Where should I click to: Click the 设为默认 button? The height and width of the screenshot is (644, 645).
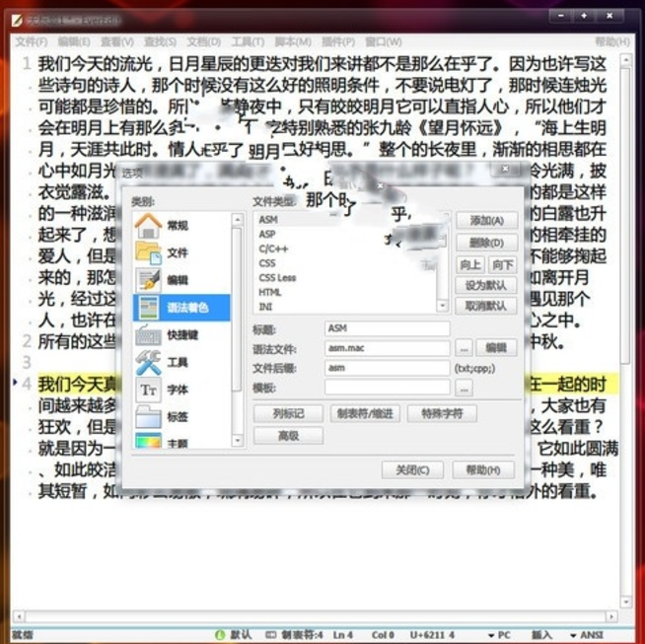486,285
